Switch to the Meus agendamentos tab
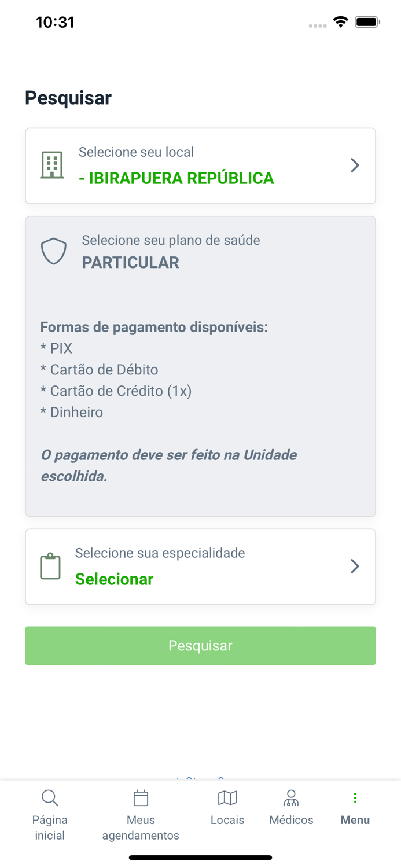401x868 pixels. tap(141, 813)
